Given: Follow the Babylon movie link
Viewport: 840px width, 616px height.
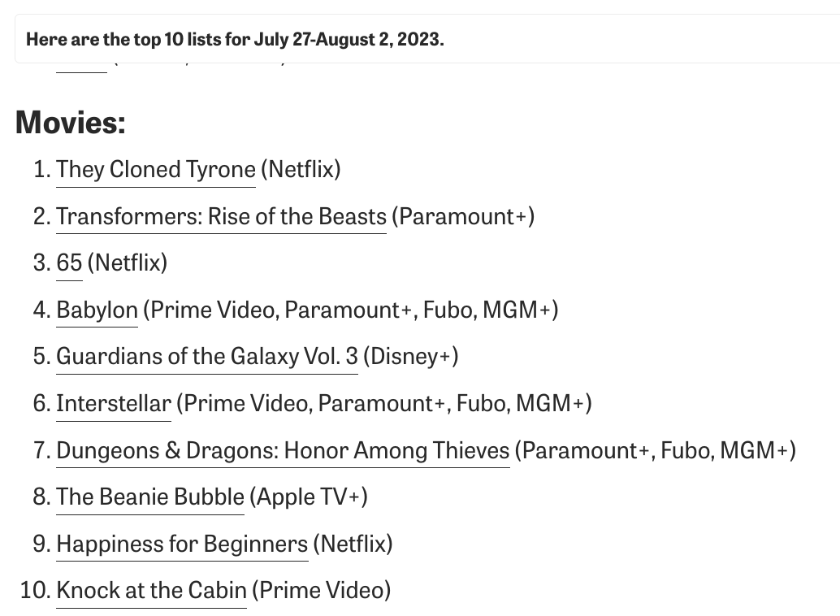Looking at the screenshot, I should pyautogui.click(x=97, y=310).
